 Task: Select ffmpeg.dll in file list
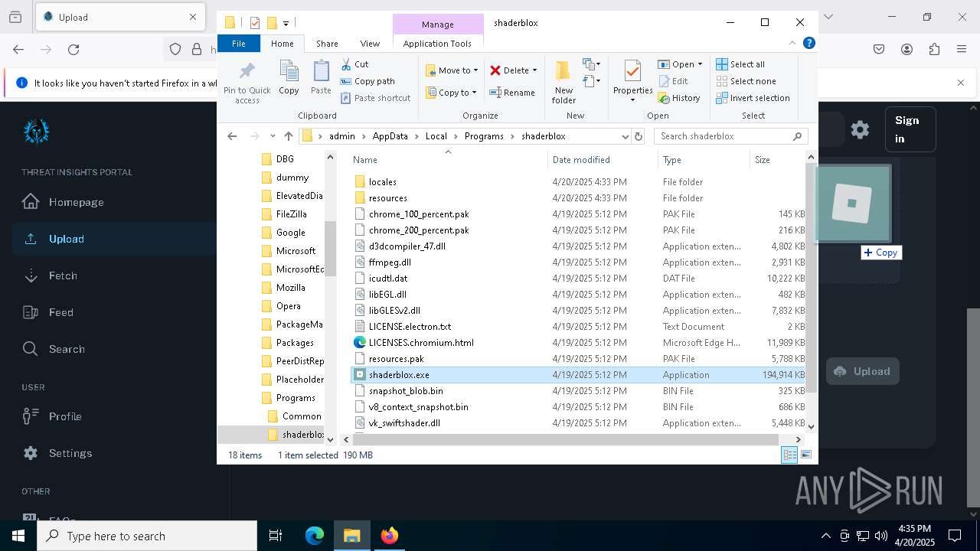[390, 262]
